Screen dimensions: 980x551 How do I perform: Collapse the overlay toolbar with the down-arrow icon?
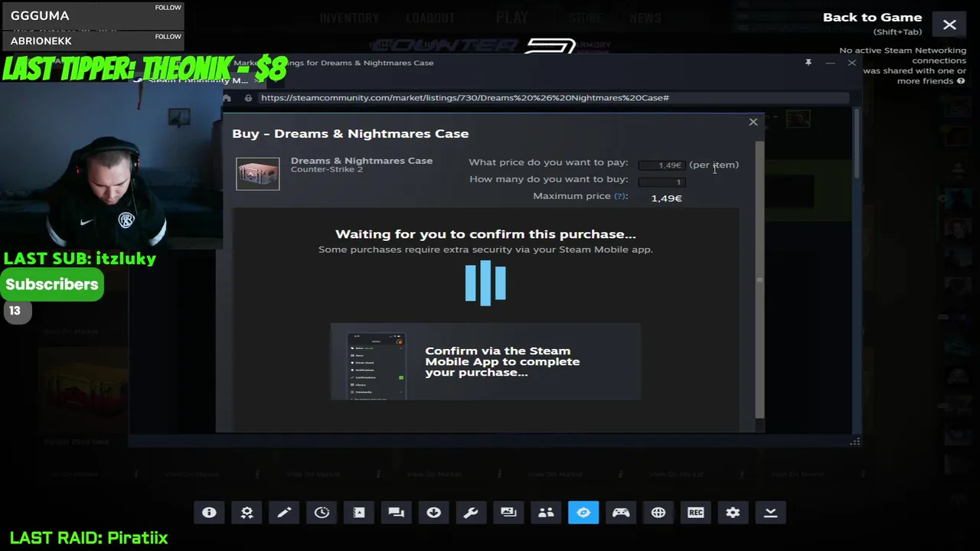(x=770, y=513)
